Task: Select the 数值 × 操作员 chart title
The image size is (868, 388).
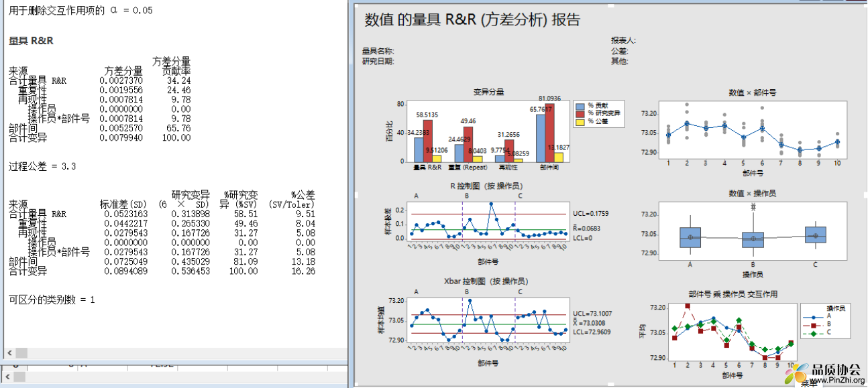Action: click(x=751, y=193)
